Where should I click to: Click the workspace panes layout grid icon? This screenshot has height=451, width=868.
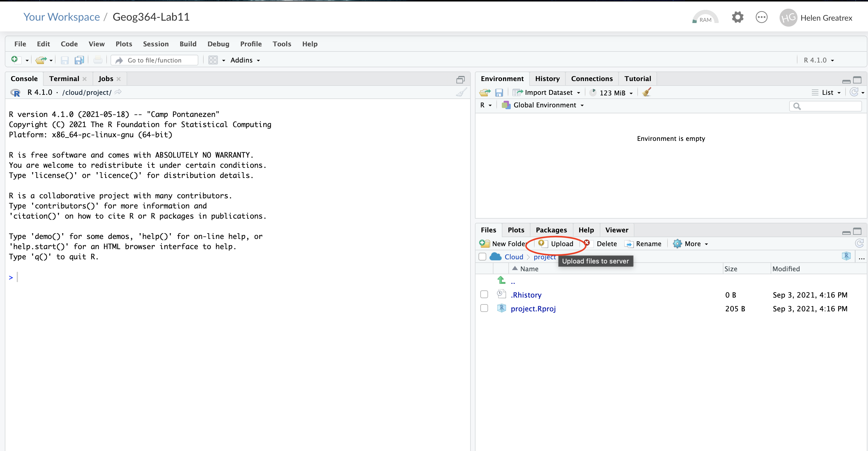click(x=213, y=60)
